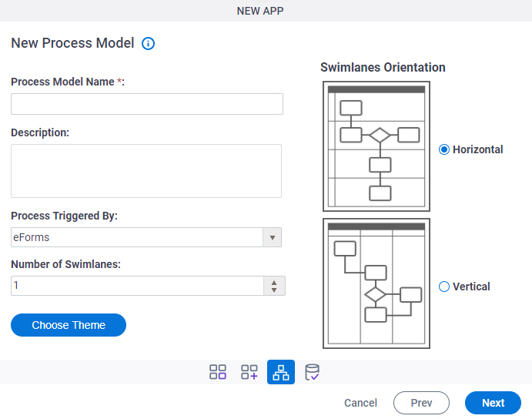Go to the database check step icon
532x419 pixels.
click(x=312, y=372)
